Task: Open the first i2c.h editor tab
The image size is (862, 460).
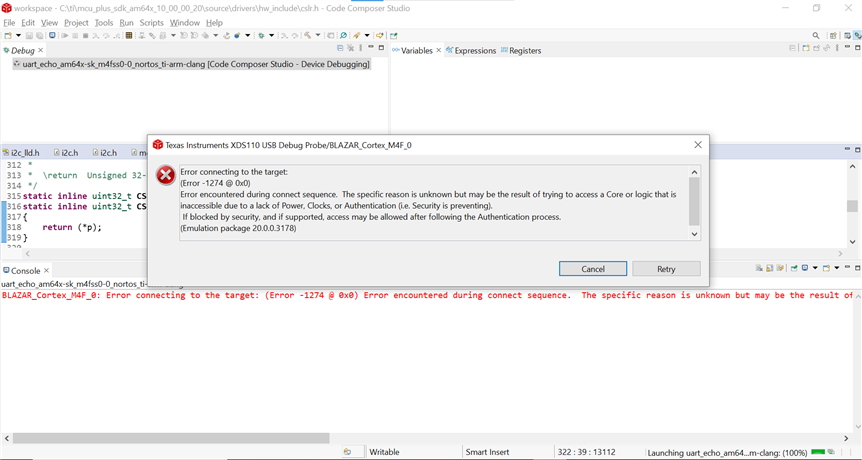Action: click(65, 152)
